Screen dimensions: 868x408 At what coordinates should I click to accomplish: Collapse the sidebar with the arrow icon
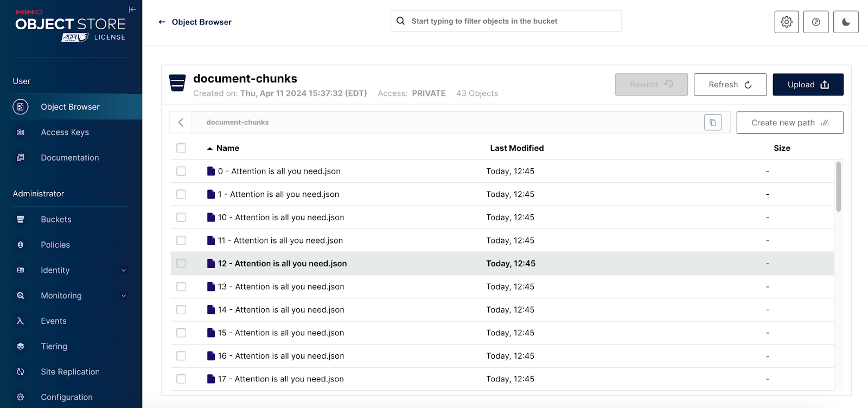point(132,9)
